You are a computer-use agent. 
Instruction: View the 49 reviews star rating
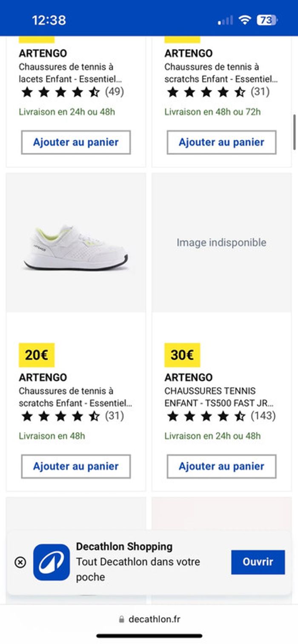click(x=60, y=92)
